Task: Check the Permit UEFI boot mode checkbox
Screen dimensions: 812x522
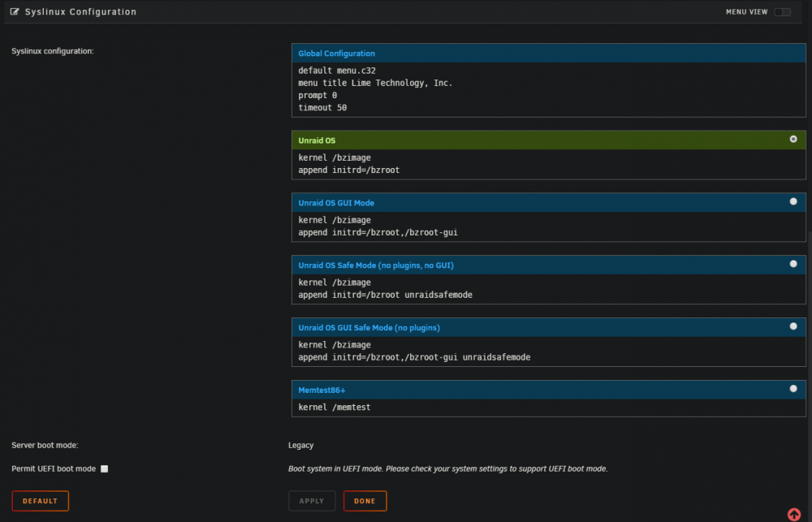Action: click(104, 468)
